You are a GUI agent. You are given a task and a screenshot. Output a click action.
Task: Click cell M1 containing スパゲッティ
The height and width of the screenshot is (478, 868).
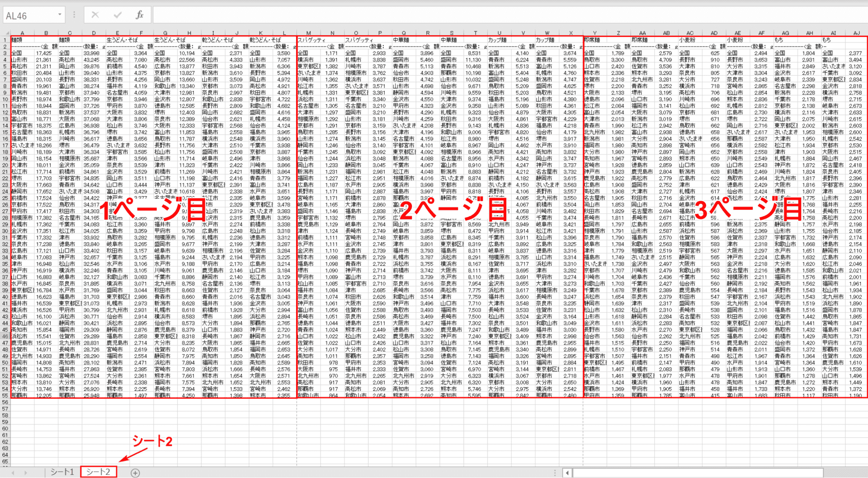click(x=308, y=40)
